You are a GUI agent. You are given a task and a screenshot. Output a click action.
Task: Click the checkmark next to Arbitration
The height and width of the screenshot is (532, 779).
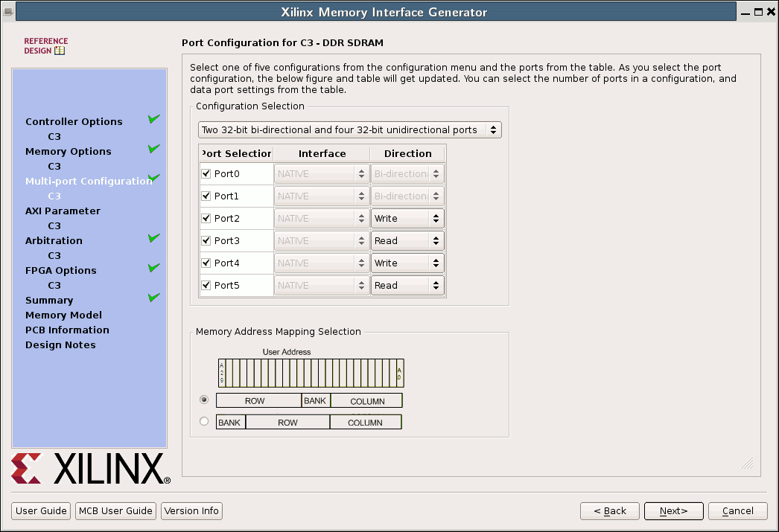[153, 237]
